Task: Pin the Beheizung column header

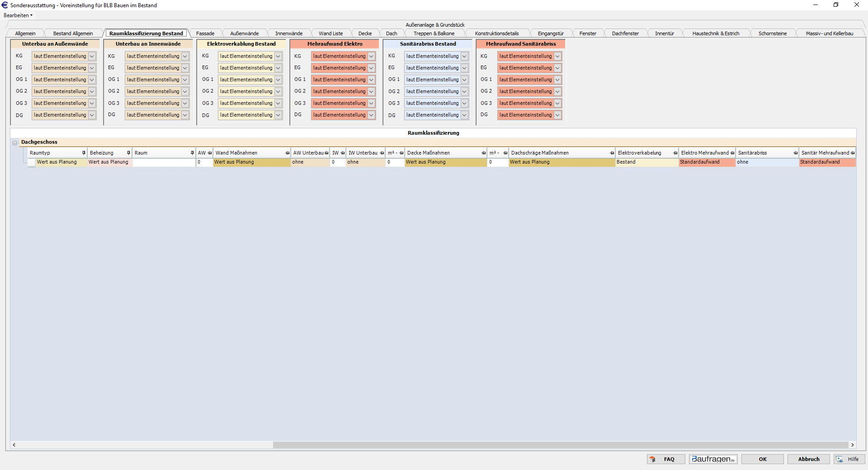Action: pyautogui.click(x=128, y=153)
